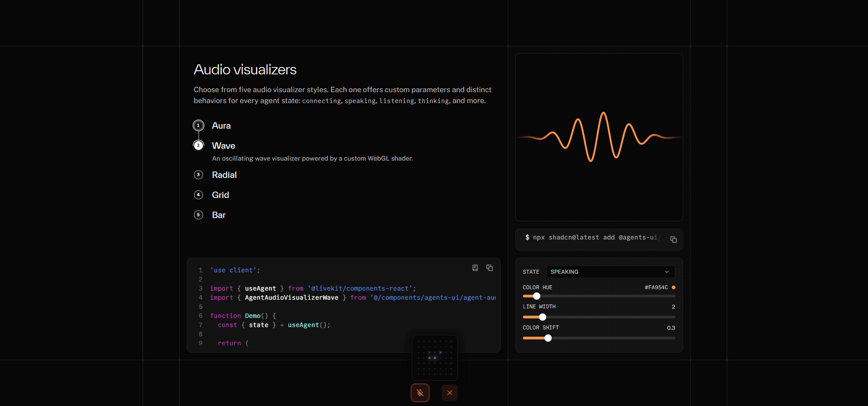Click 'AgentAudioVisualizerWave' in the import line

[292, 297]
